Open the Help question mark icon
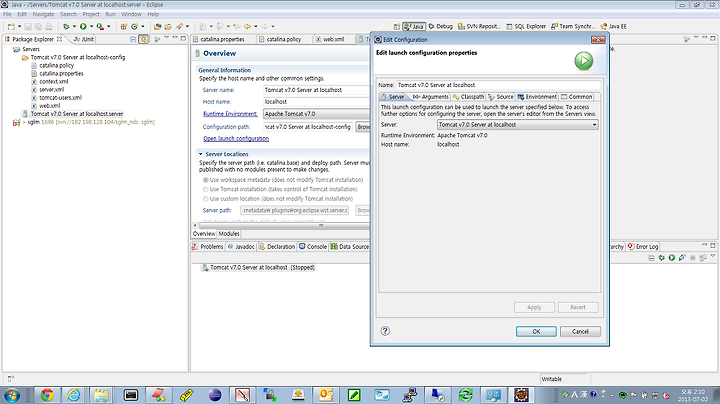Viewport: 720px width, 404px height. coord(385,331)
